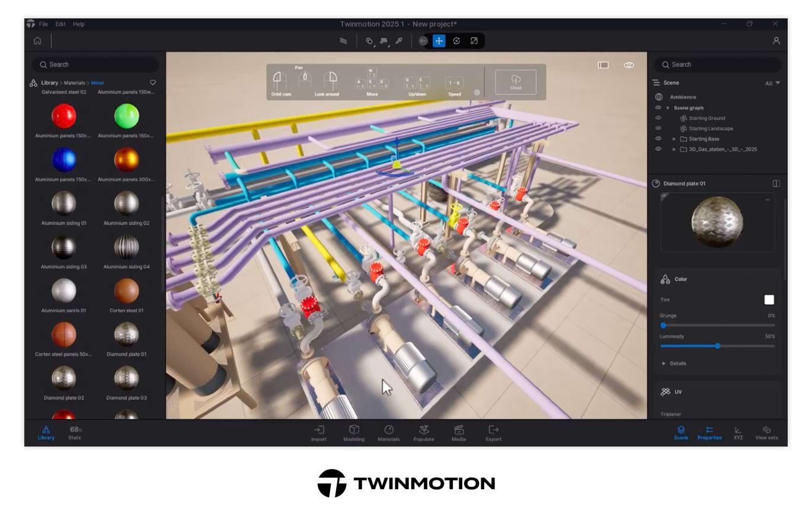Select the Rotate tool in toolbar
Image resolution: width=812 pixels, height=510 pixels.
pyautogui.click(x=456, y=41)
